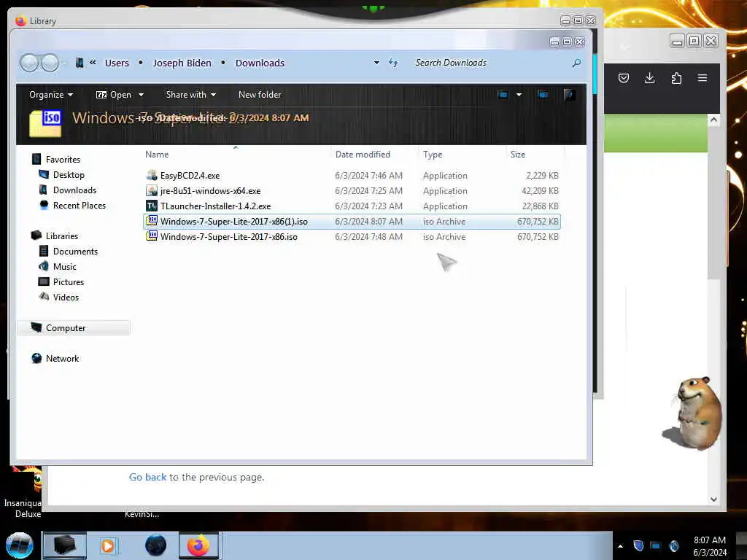Show hidden tray icons arrow
The height and width of the screenshot is (560, 747).
(x=620, y=546)
